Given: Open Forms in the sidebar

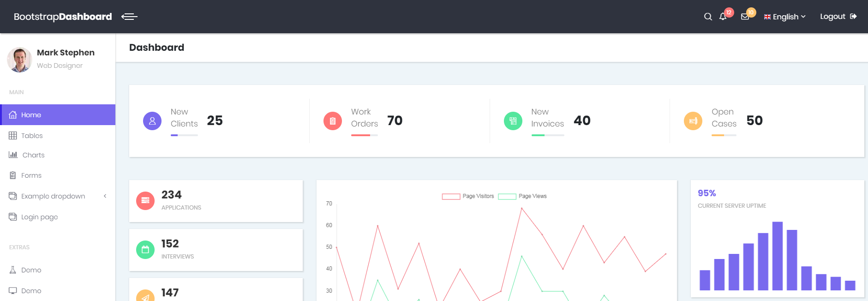Looking at the screenshot, I should [x=58, y=175].
